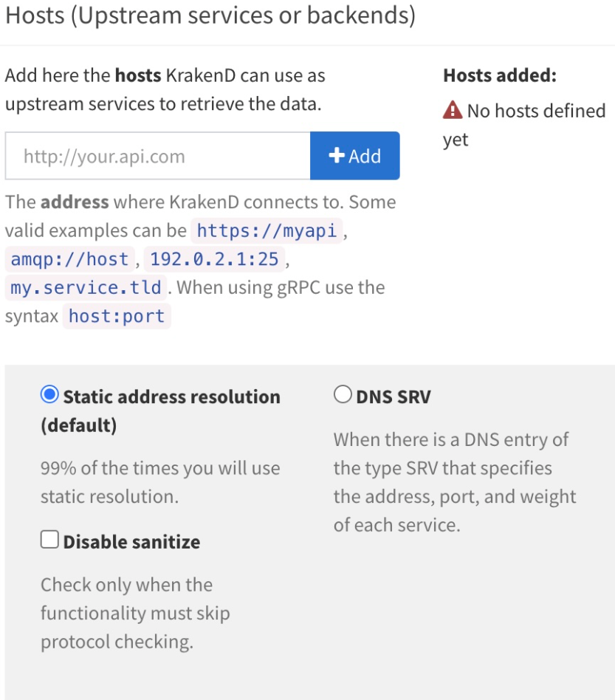The width and height of the screenshot is (615, 700).
Task: Click the DNS SRV description paragraph
Action: (455, 482)
